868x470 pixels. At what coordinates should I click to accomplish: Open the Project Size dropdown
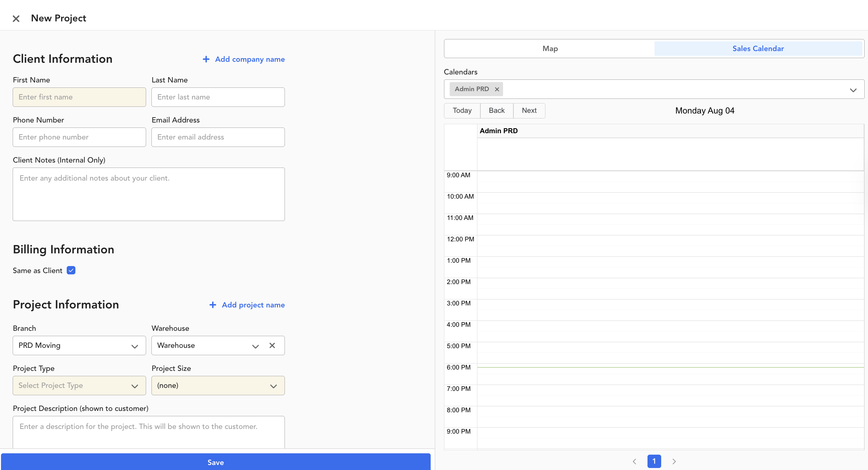(x=218, y=385)
